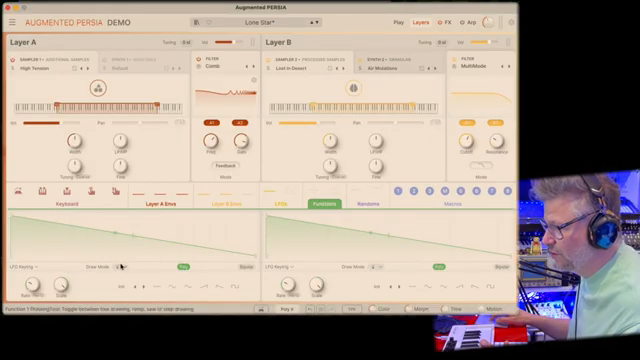The image size is (640, 360).
Task: Randomize the Lost in Desert sample via dice icon
Action: tap(330, 69)
